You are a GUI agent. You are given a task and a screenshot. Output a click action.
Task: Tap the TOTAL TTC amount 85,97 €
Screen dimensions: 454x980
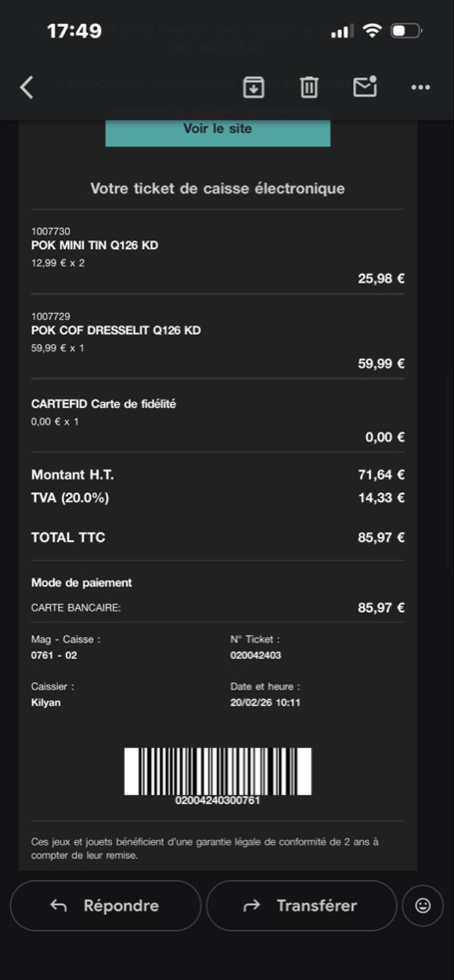click(x=381, y=537)
